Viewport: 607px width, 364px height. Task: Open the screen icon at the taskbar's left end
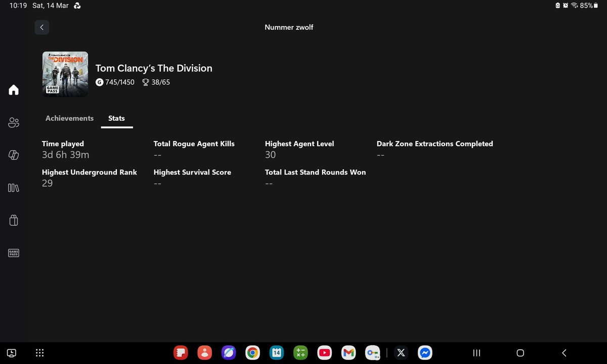12,353
